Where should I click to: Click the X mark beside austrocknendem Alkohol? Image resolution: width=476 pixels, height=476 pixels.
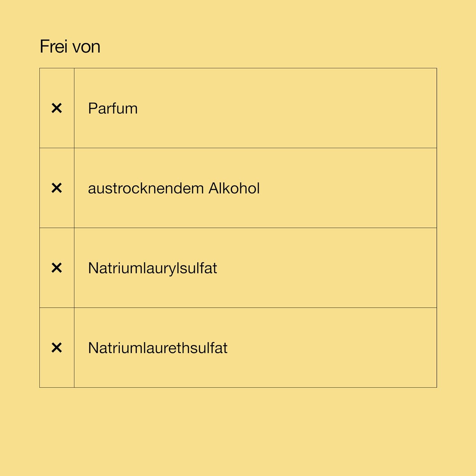pos(57,188)
